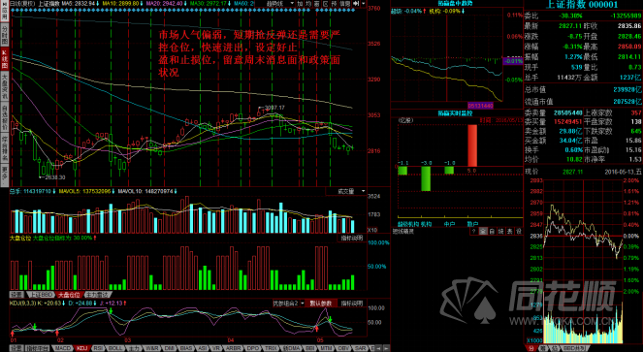
Task: Click the 区 interval-statistics icon
Action: tap(326, 3)
